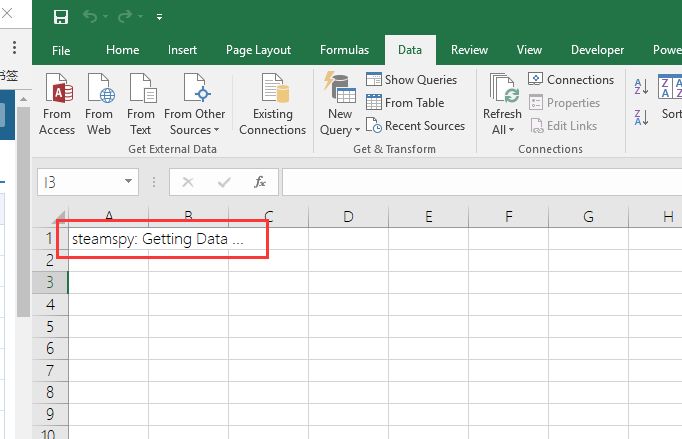Open the File tab
This screenshot has width=682, height=439.
(61, 50)
